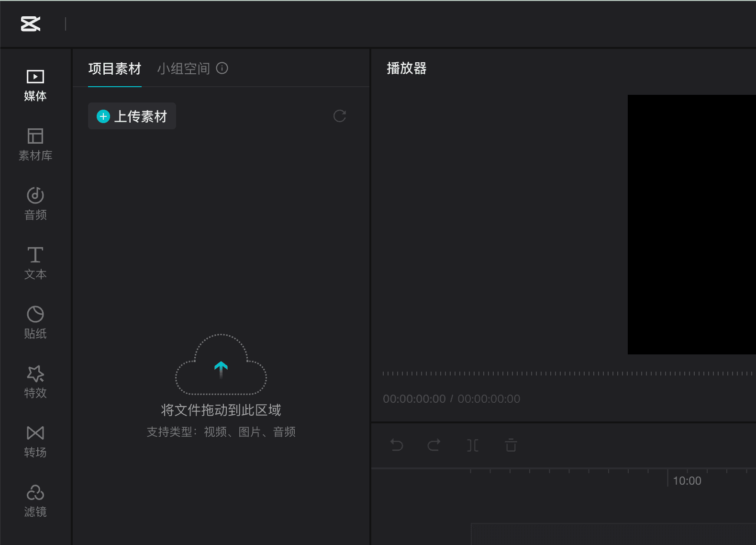This screenshot has width=756, height=545.
Task: Click the 播放器 panel title
Action: point(407,68)
